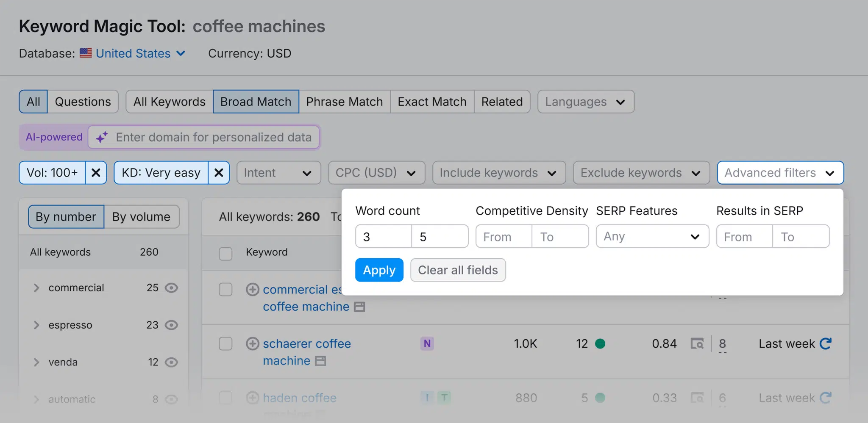868x423 pixels.
Task: Toggle visibility eye for commercial group
Action: (x=171, y=288)
